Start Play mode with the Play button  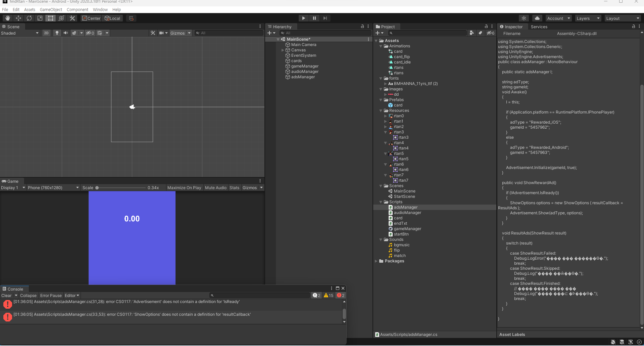tap(303, 18)
